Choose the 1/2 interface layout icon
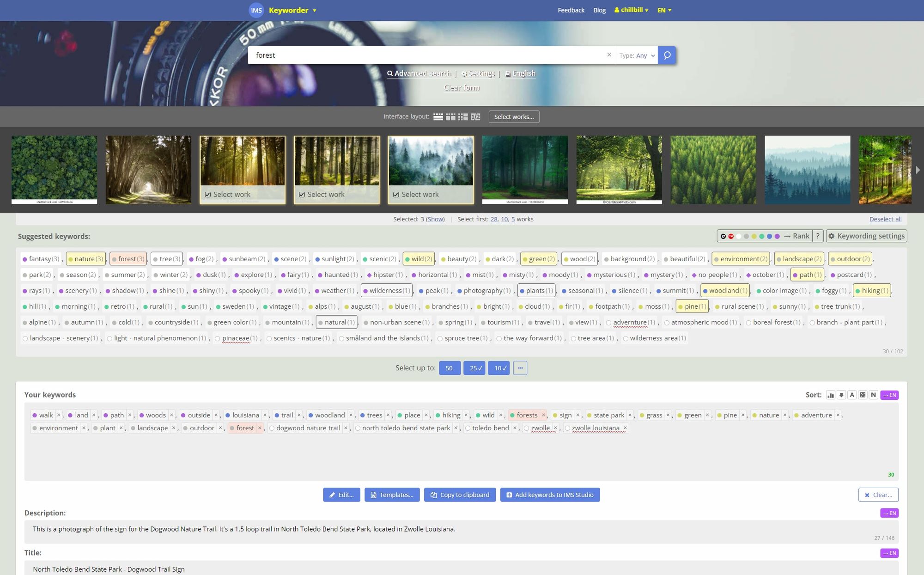Image resolution: width=924 pixels, height=575 pixels. point(475,117)
